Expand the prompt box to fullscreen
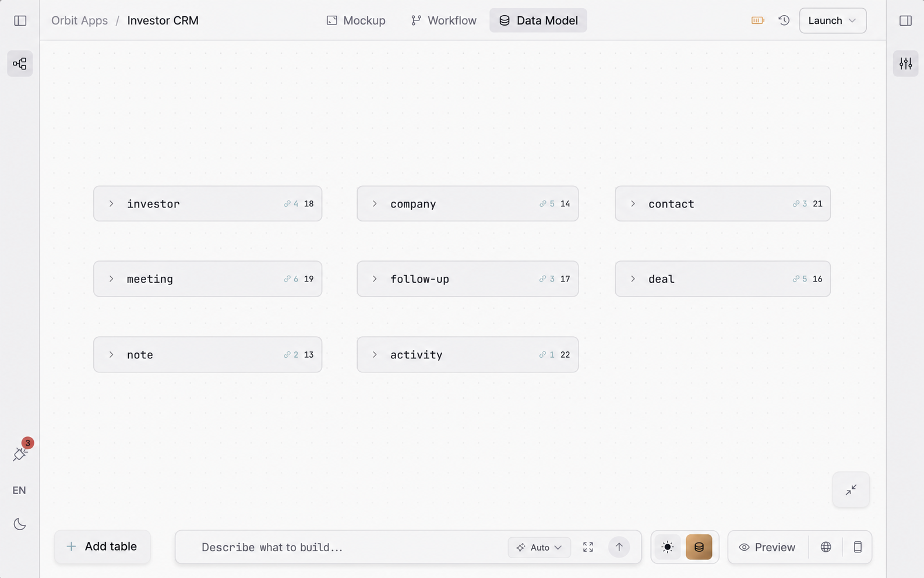924x578 pixels. tap(588, 547)
